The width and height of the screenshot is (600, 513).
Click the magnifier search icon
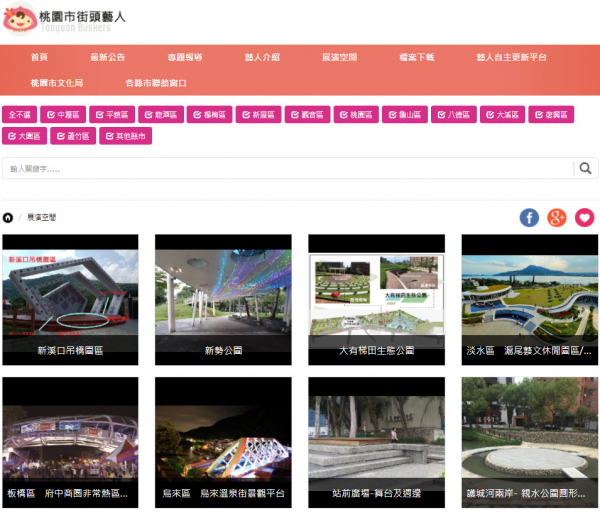586,168
